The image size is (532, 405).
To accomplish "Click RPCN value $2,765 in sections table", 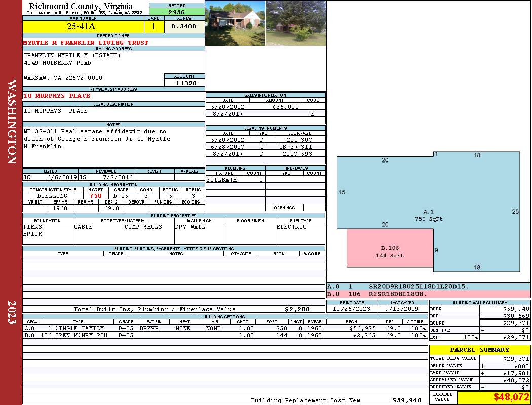I will coord(364,335).
